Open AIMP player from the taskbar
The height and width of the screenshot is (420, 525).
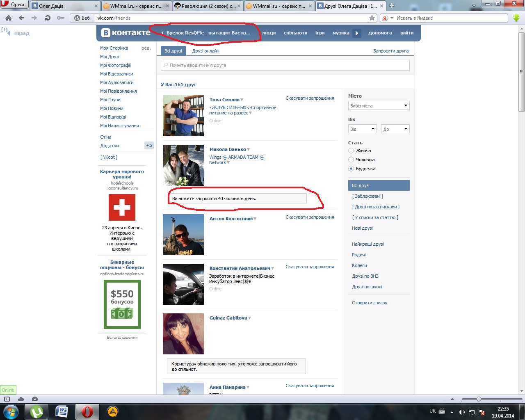pyautogui.click(x=112, y=411)
